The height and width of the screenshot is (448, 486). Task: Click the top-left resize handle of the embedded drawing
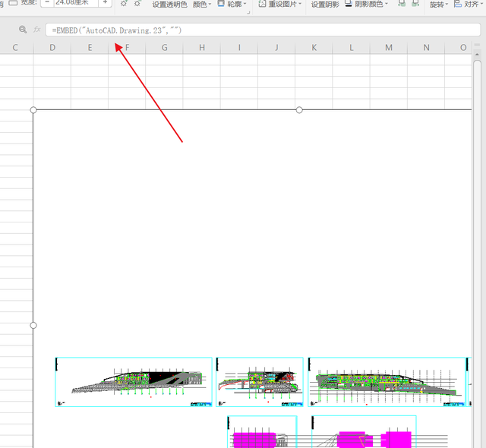[x=33, y=109]
